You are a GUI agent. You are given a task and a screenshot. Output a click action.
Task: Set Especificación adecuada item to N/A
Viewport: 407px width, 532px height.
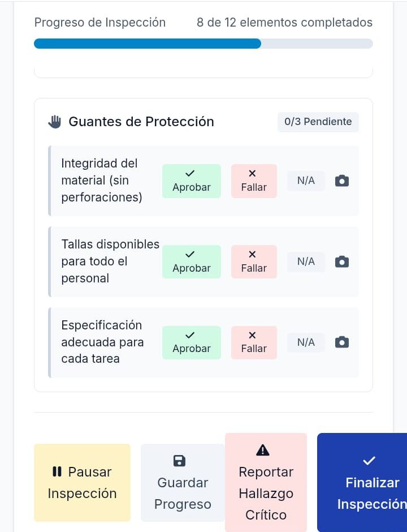click(x=306, y=342)
